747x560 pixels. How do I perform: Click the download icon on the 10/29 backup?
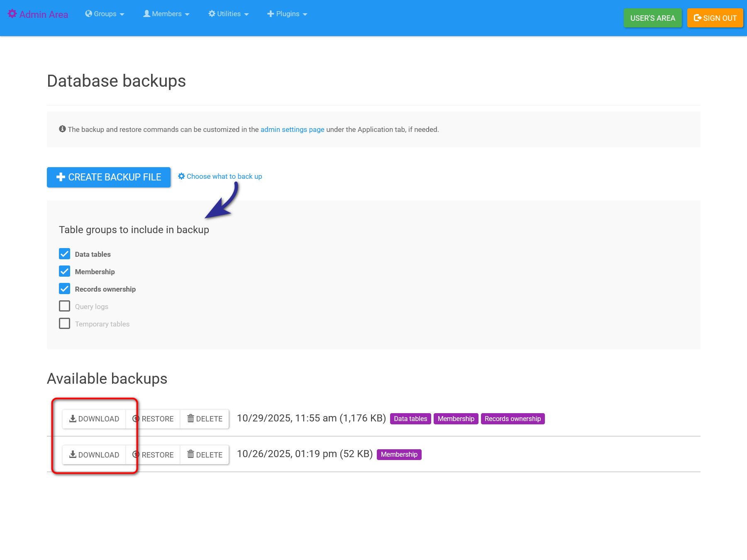pos(73,419)
